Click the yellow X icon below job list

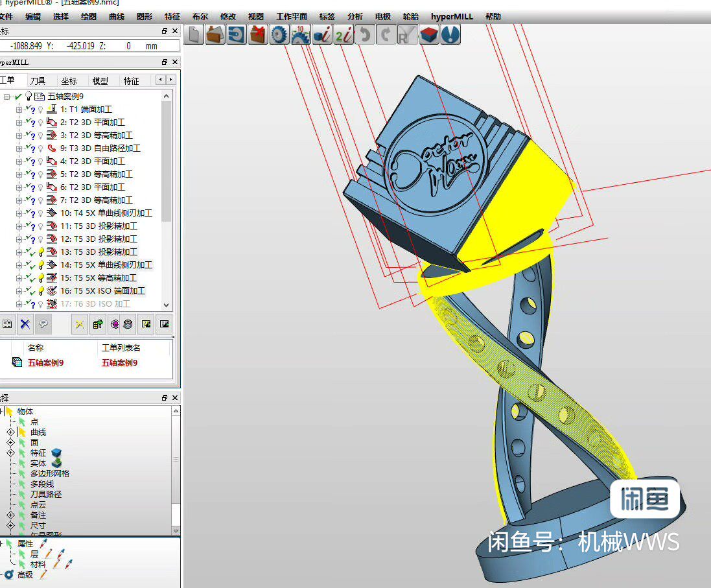pyautogui.click(x=80, y=324)
